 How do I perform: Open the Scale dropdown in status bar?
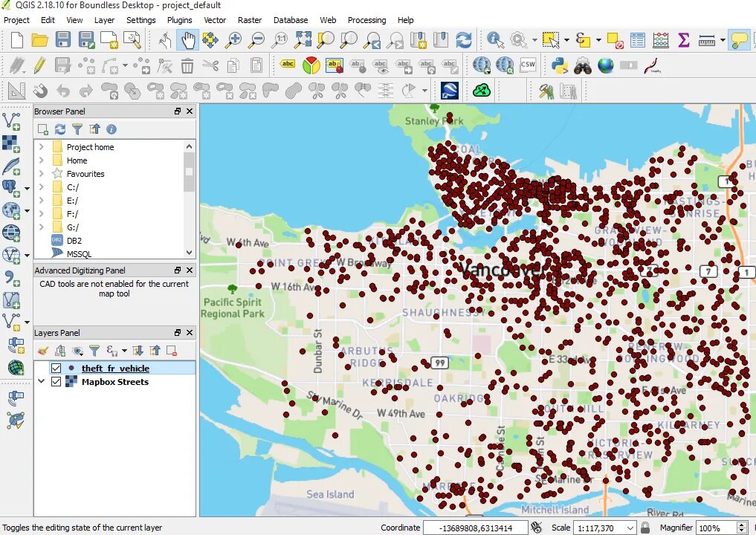pos(629,528)
